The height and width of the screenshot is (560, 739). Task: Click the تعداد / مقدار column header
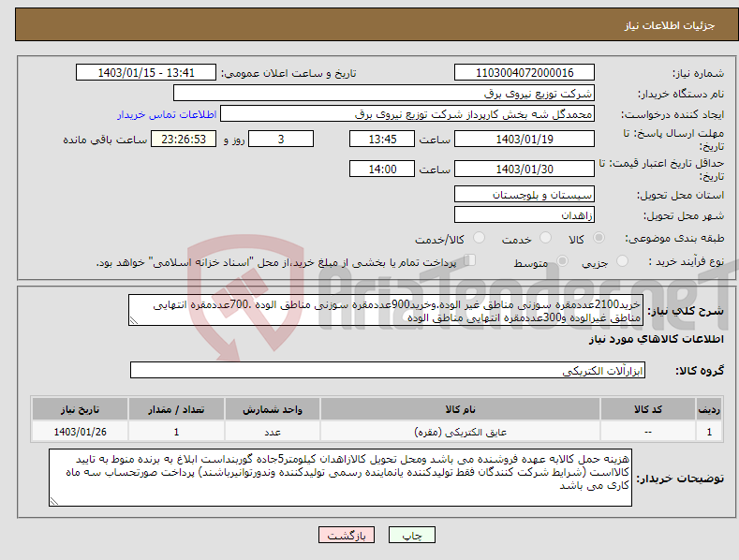tap(176, 409)
